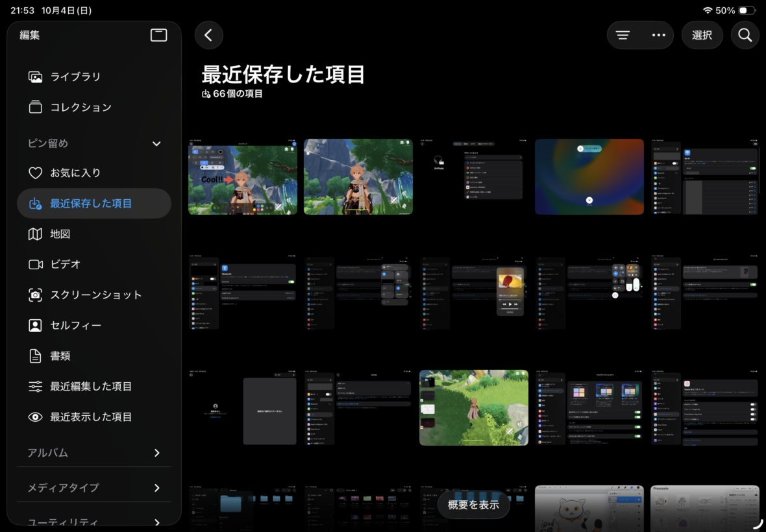
Task: Open the multitasking settings screenshot with layout previews
Action: click(589, 407)
